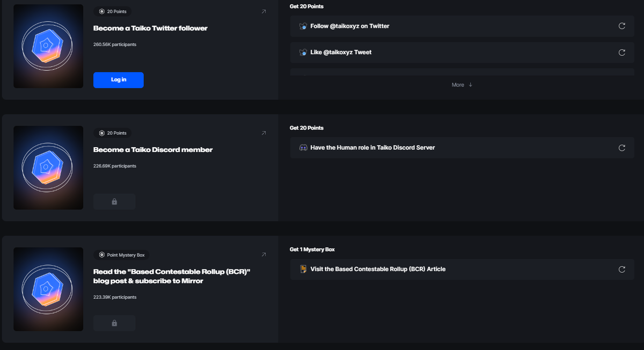Image resolution: width=644 pixels, height=350 pixels.
Task: Open Become a Taiko Twitter follower title
Action: [x=150, y=28]
